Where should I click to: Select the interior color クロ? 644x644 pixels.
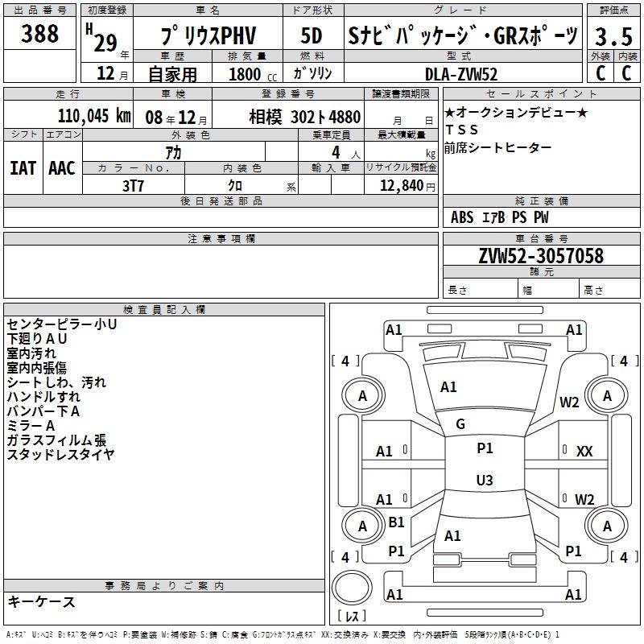pos(235,186)
